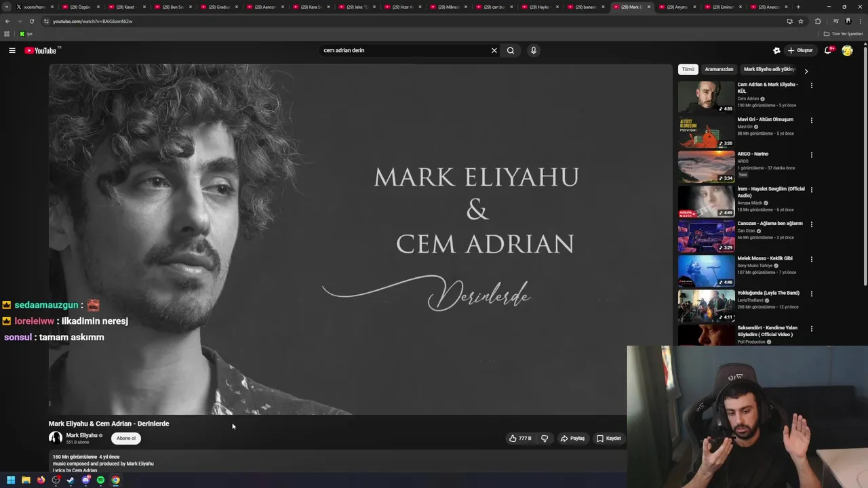Reload the page with browser refresh icon
868x488 pixels.
pos(31,21)
